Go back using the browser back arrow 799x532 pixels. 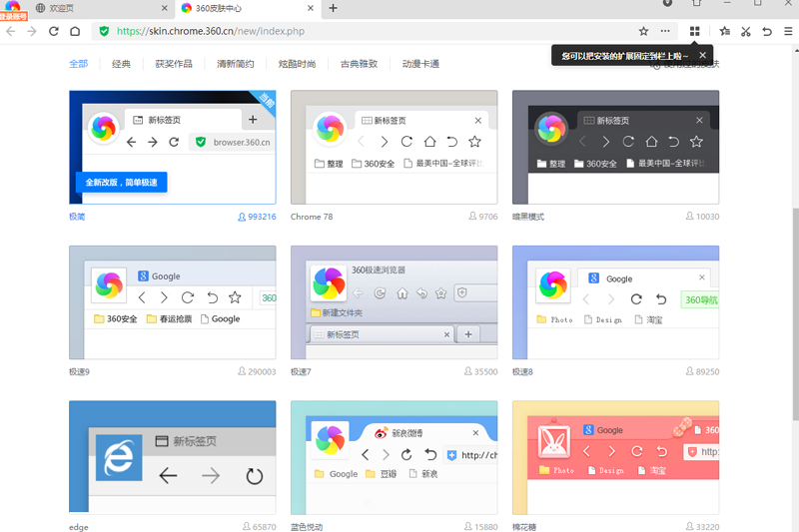click(x=11, y=32)
